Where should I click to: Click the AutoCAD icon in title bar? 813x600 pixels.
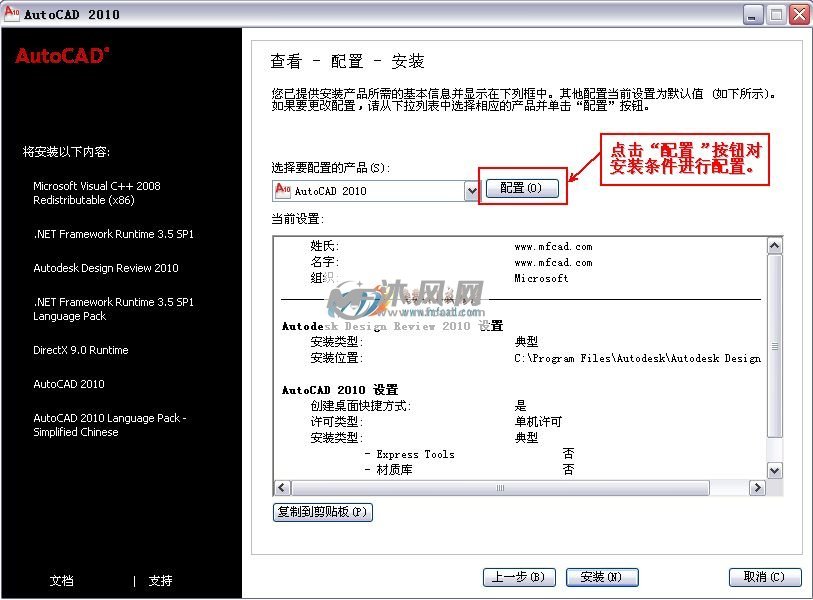click(11, 12)
